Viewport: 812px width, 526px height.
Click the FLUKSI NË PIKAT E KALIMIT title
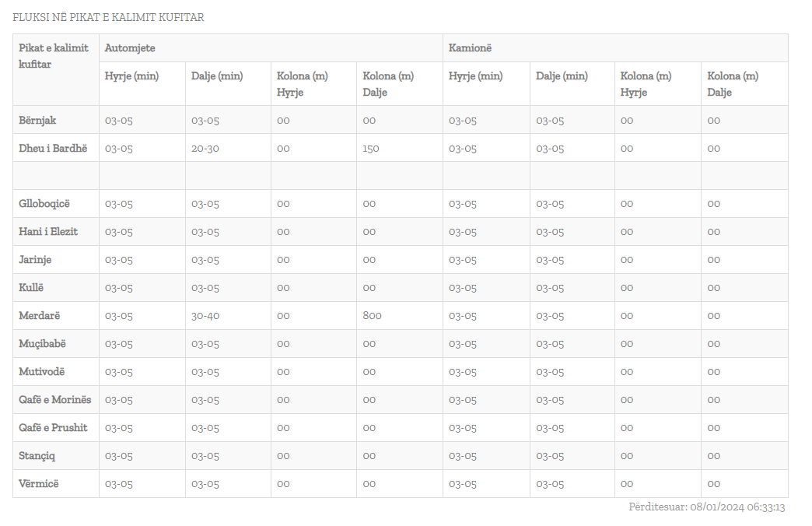108,17
